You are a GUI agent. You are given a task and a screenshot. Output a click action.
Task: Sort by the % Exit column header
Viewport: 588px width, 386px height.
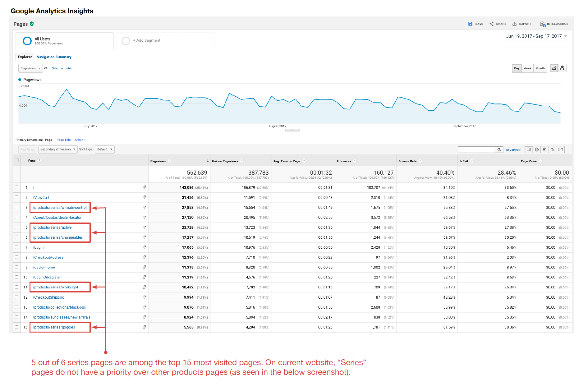pos(464,161)
